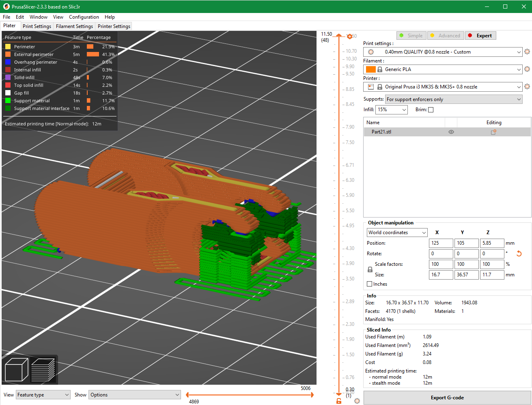The width and height of the screenshot is (532, 405).
Task: Open the Printer preset dropdown
Action: point(443,87)
